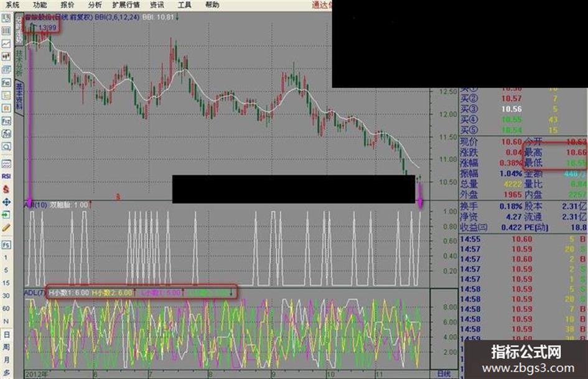Open the 技术分析 vertical tab

tap(19, 62)
